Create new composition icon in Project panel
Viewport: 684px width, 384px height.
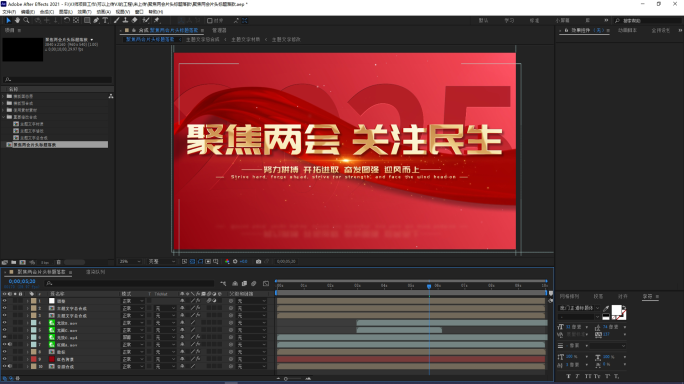(x=23, y=262)
